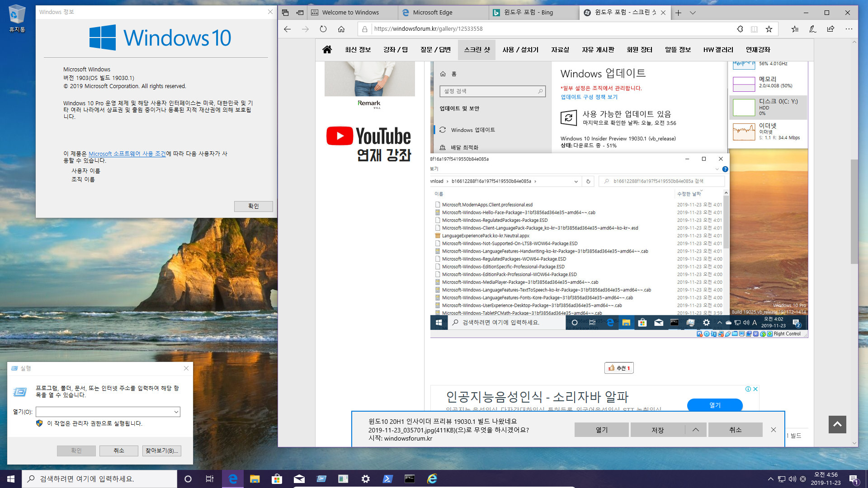Viewport: 868px width, 488px height.
Task: Show tabs you've set aside icon
Action: [x=285, y=13]
